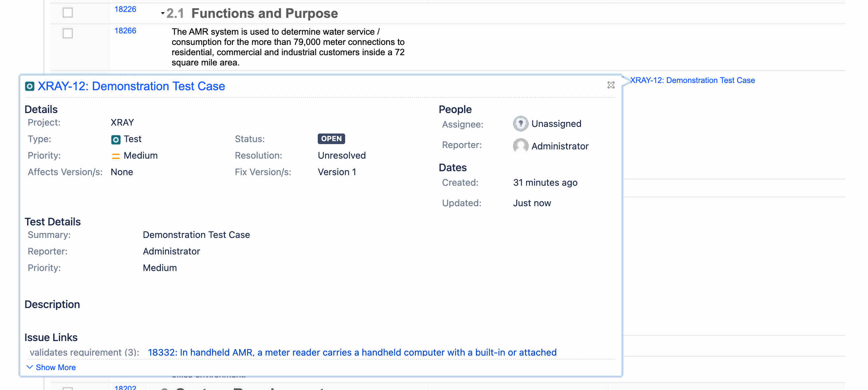Collapse the 2.1 Functions and Purpose section

(x=163, y=14)
